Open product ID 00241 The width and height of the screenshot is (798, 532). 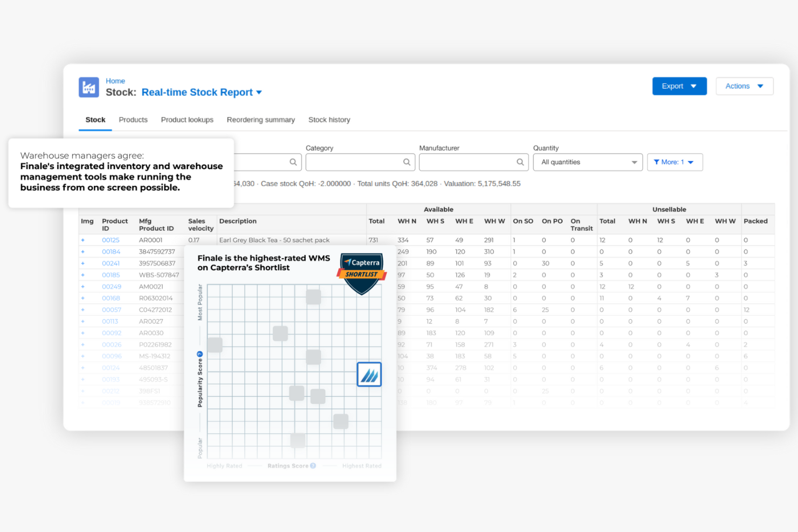point(111,264)
